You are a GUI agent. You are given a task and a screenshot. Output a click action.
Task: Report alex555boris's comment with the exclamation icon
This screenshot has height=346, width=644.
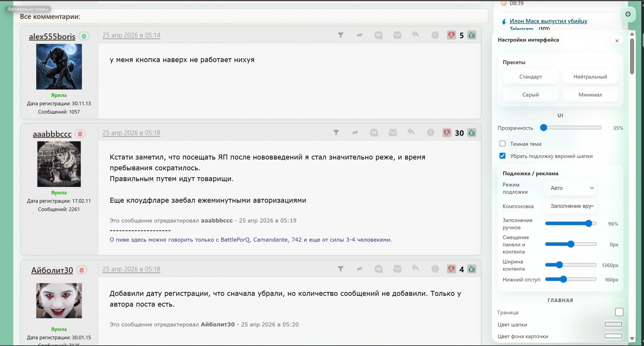[435, 35]
